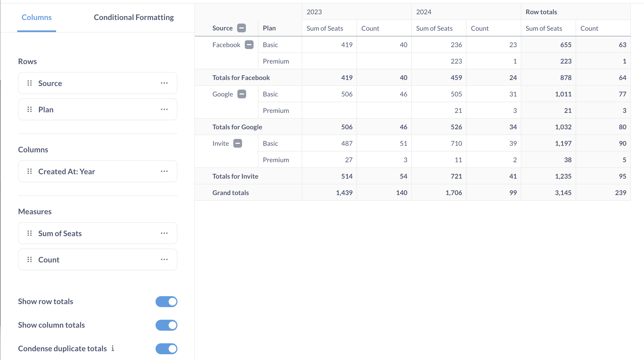Open the options menu for the Source field
This screenshot has height=360, width=644.
coord(164,83)
